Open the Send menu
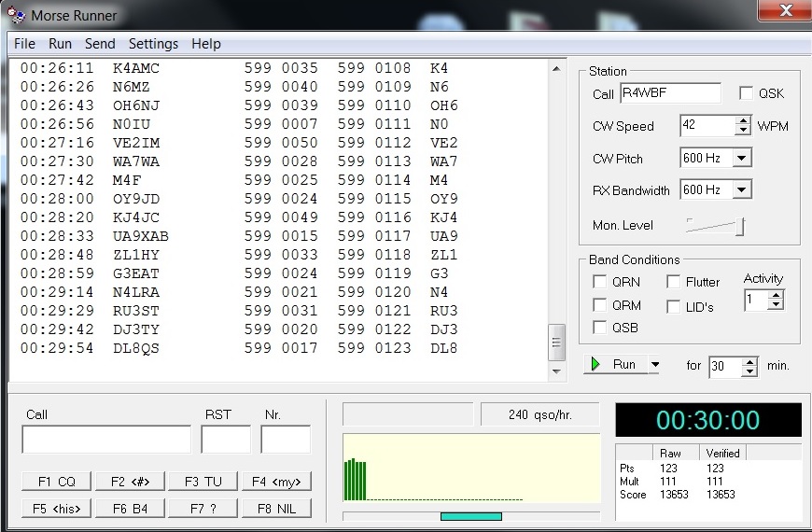 click(100, 44)
